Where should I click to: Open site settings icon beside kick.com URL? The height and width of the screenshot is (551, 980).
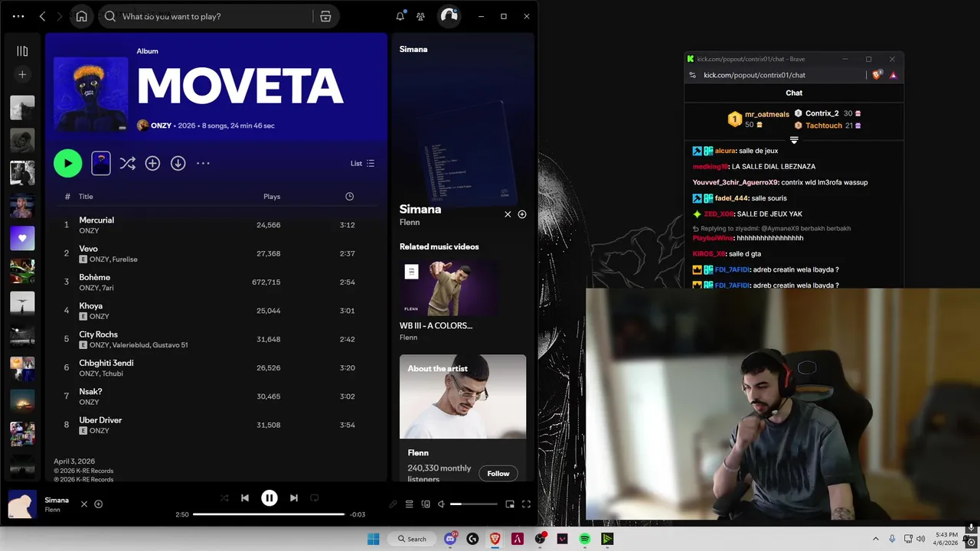(x=692, y=75)
